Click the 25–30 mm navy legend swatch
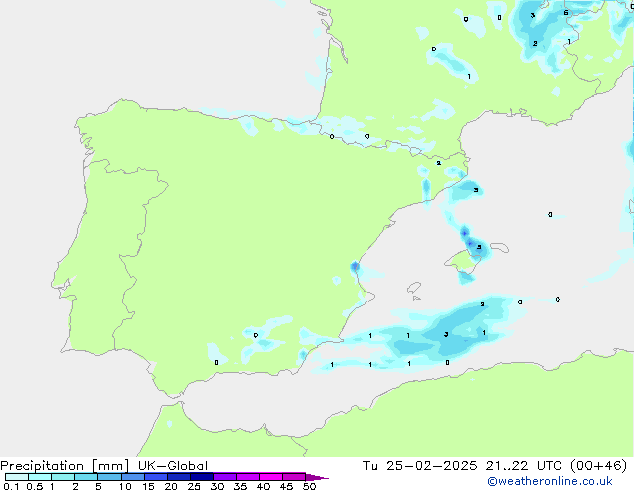Screen dimensions: 634x490 point(202,477)
